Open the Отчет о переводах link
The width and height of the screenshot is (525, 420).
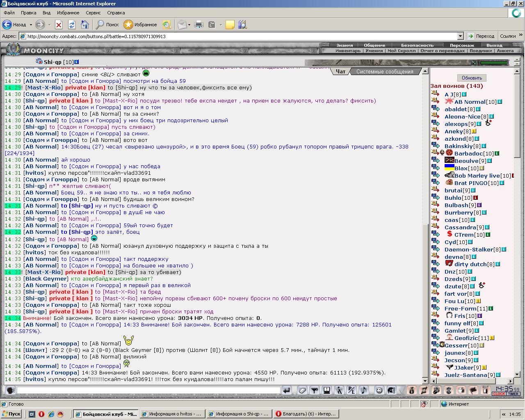click(443, 51)
